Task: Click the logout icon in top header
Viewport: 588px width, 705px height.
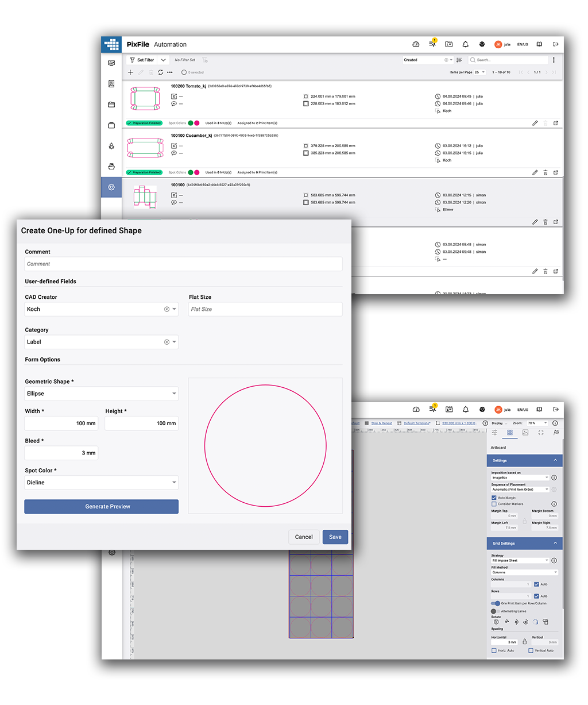Action: coord(555,44)
